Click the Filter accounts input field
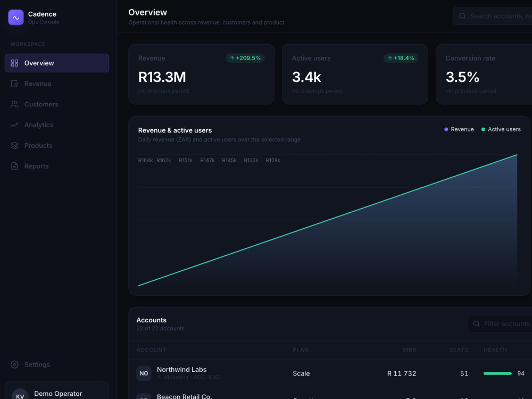532x399 pixels. [500, 324]
